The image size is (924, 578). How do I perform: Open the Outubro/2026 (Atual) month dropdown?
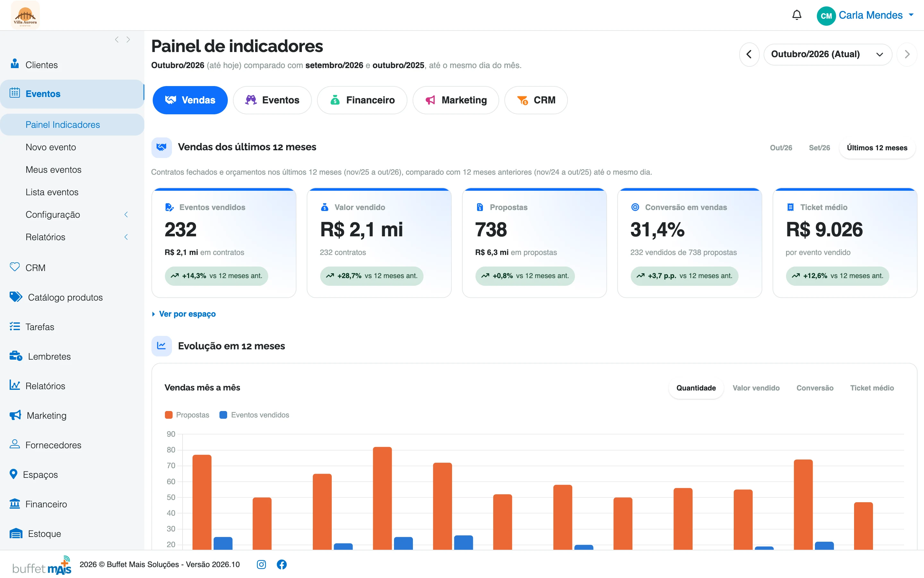827,54
